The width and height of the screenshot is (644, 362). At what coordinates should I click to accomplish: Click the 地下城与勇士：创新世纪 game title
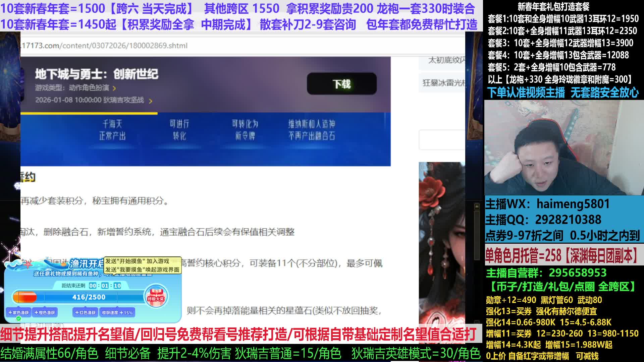97,74
